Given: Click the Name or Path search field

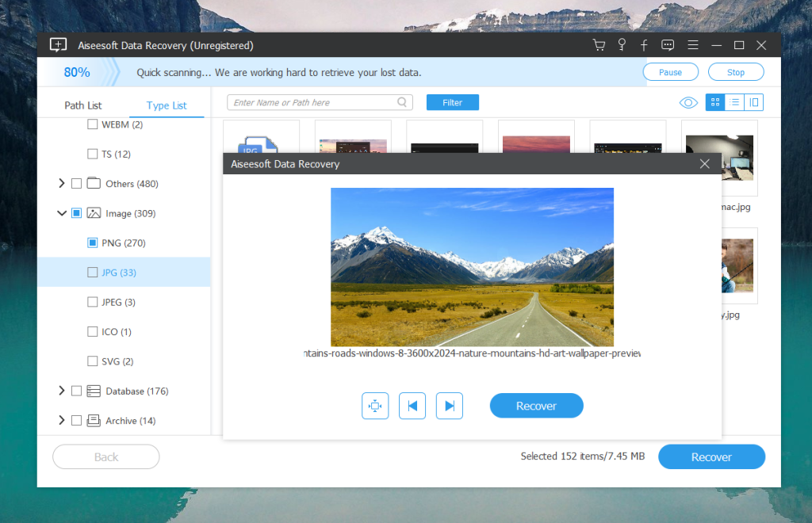Looking at the screenshot, I should [313, 102].
